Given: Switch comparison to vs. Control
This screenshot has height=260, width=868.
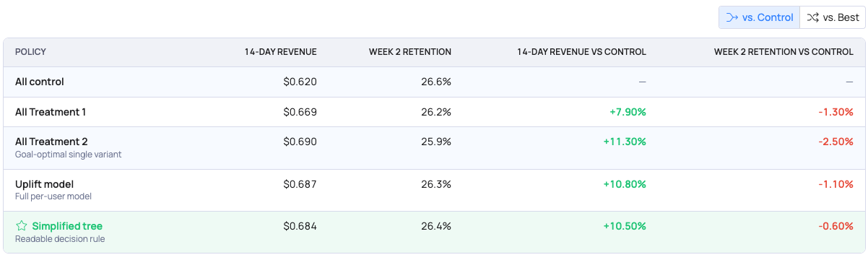Looking at the screenshot, I should tap(759, 17).
